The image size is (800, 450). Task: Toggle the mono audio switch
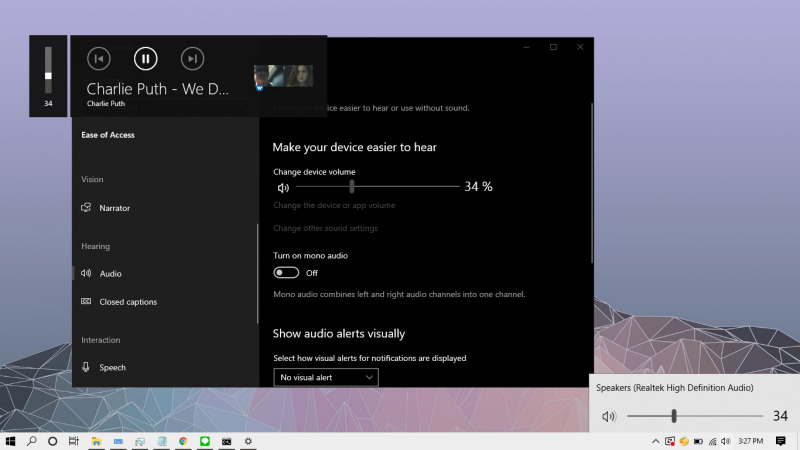pyautogui.click(x=286, y=272)
